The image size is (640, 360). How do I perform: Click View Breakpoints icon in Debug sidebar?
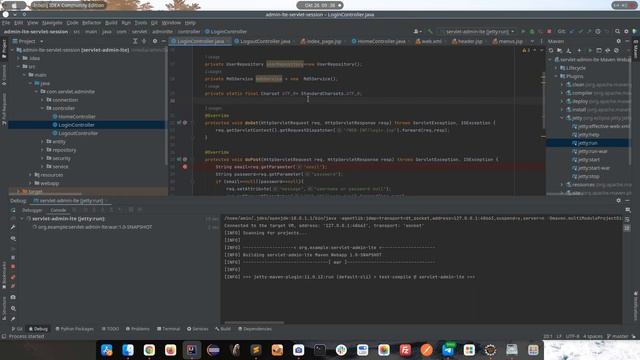[13, 277]
